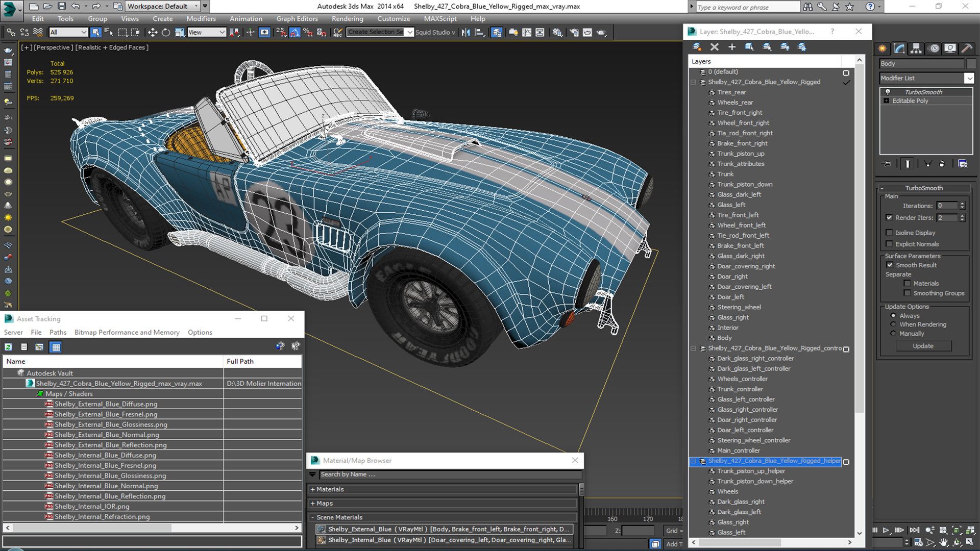Select the Always update radio button
The image size is (980, 551).
tap(893, 316)
